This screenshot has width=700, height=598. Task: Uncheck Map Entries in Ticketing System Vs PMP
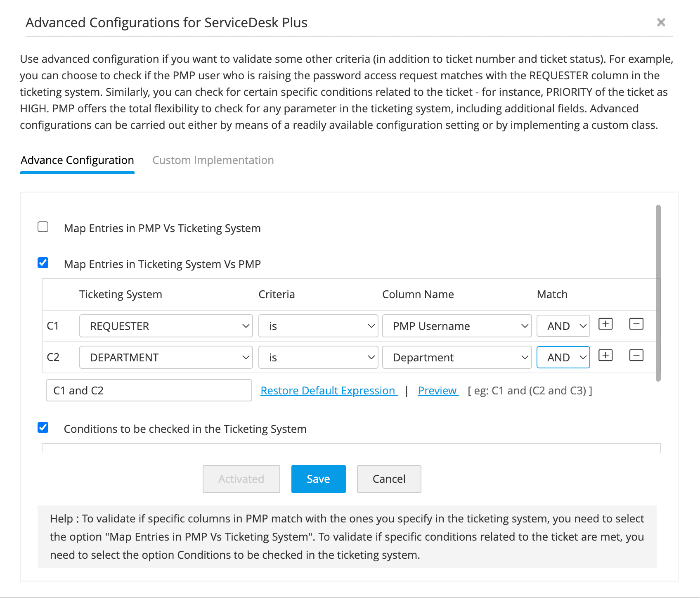tap(43, 263)
